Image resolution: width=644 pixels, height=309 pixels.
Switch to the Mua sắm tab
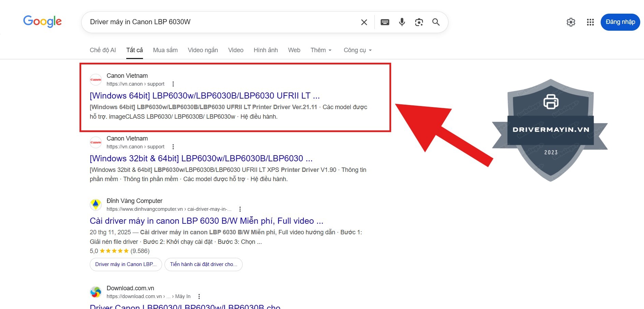tap(165, 50)
